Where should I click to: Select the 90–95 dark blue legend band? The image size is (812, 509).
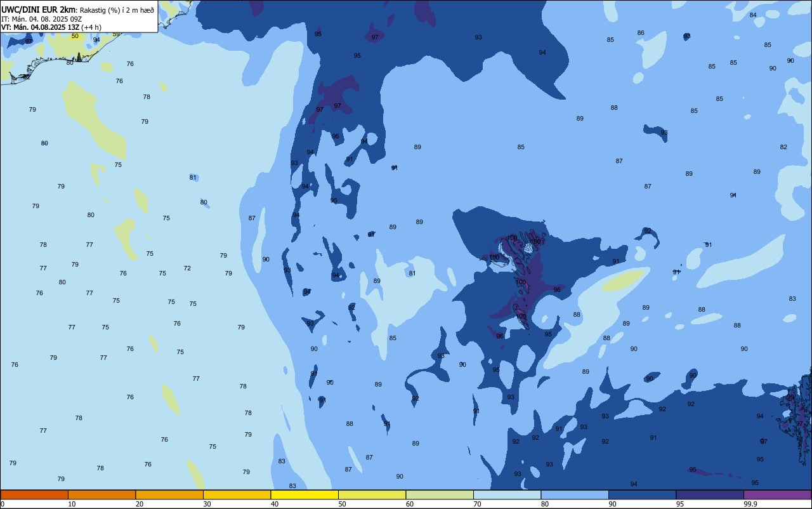pyautogui.click(x=642, y=494)
